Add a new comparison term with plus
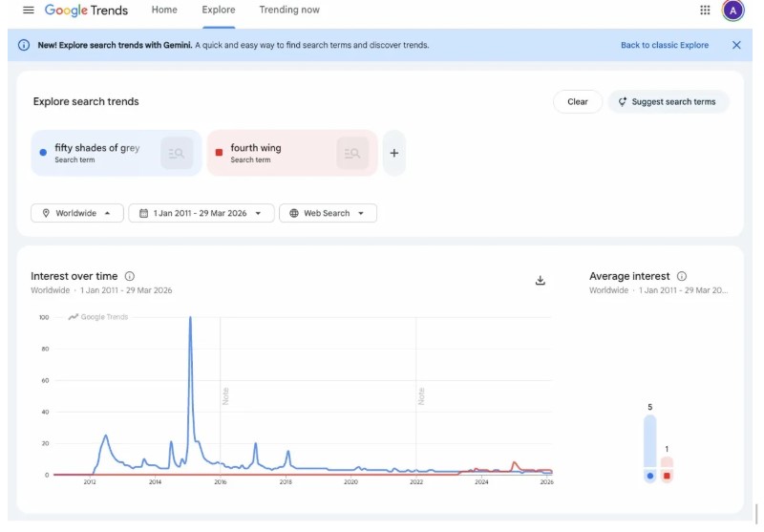764x532 pixels. point(394,153)
